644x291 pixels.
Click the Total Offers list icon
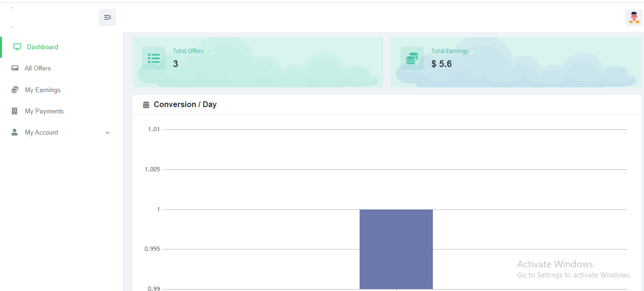(154, 58)
